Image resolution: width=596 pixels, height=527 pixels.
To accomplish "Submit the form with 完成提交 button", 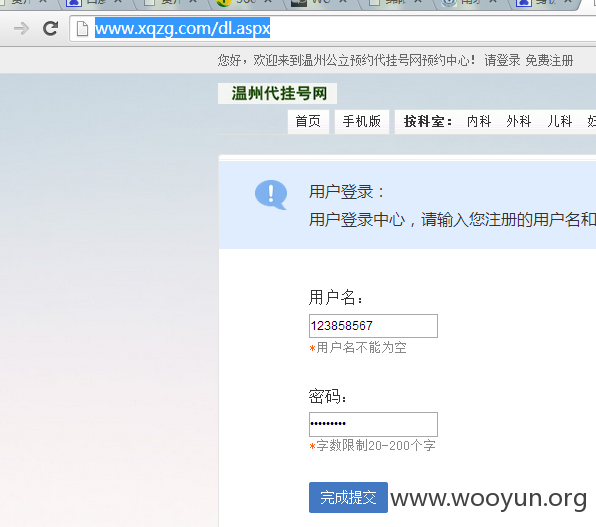I will click(348, 497).
